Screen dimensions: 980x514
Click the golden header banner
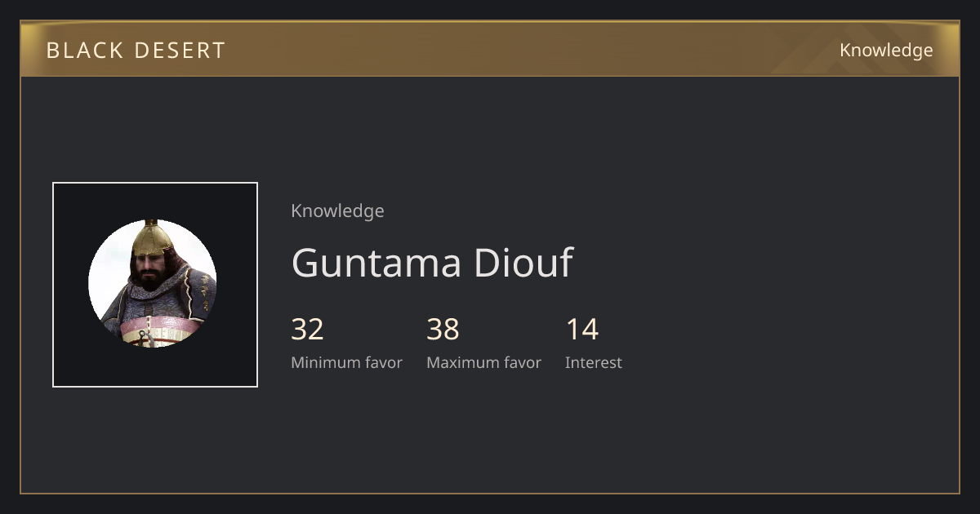[x=490, y=49]
